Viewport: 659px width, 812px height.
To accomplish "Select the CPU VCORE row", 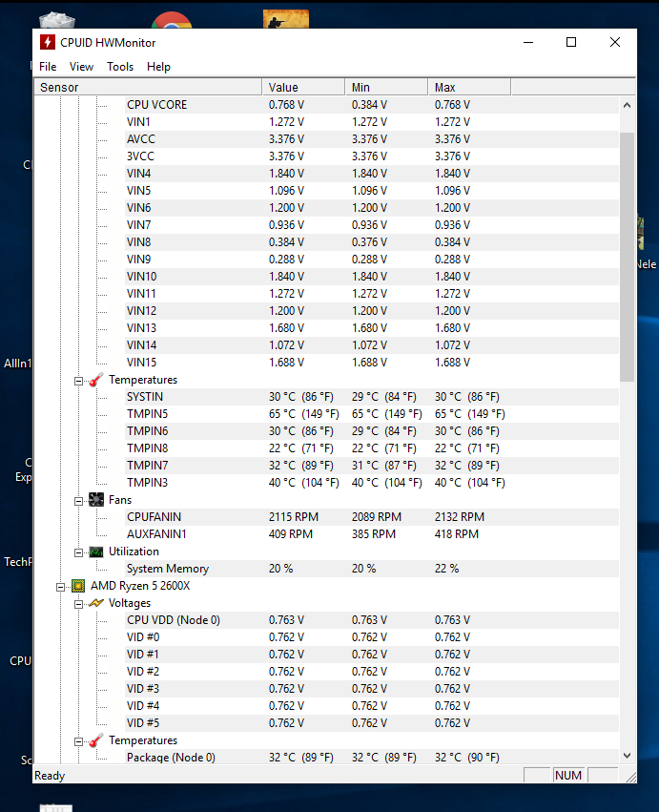I will click(372, 105).
